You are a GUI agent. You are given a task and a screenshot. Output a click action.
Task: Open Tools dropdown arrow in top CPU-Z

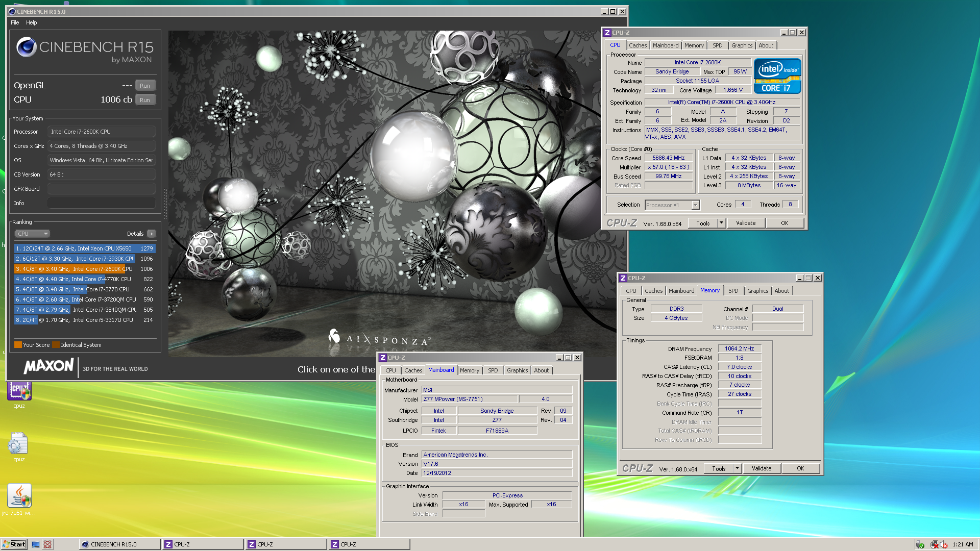tap(721, 223)
